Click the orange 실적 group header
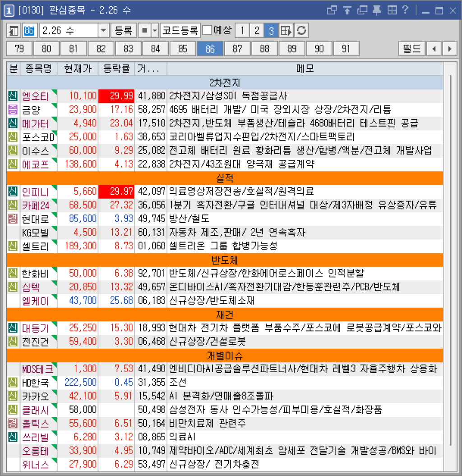The width and height of the screenshot is (462, 476). [225, 178]
